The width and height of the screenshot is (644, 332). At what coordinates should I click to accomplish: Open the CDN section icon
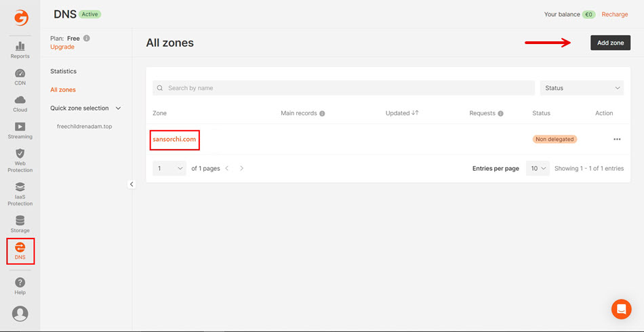[20, 77]
